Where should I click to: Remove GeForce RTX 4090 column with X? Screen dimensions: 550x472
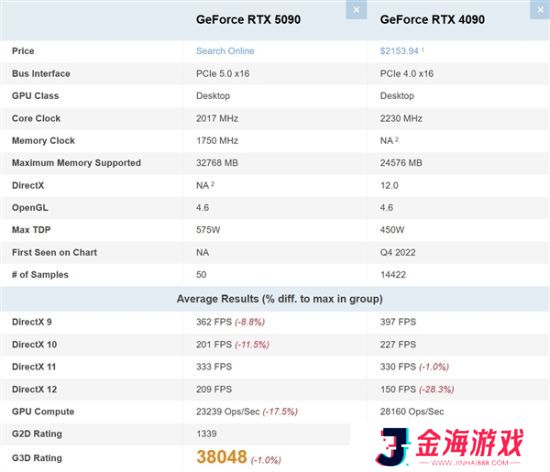pos(540,9)
